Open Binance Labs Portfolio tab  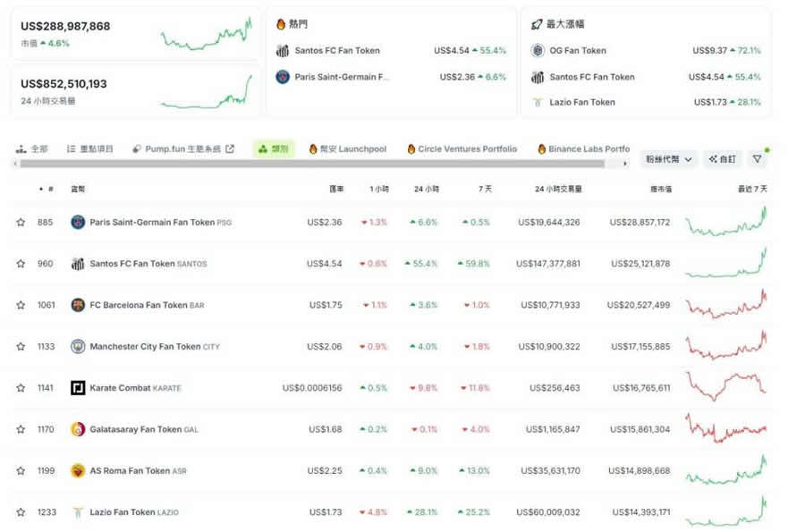click(x=584, y=148)
